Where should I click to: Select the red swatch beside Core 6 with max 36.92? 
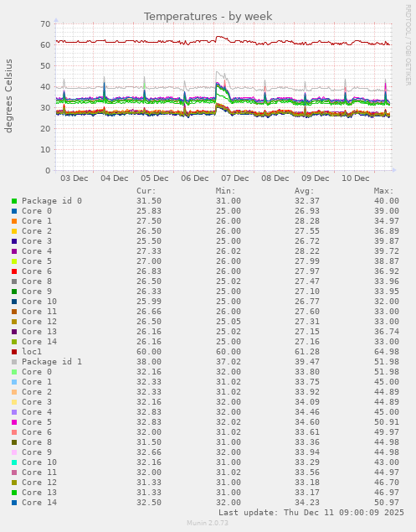[x=14, y=271]
